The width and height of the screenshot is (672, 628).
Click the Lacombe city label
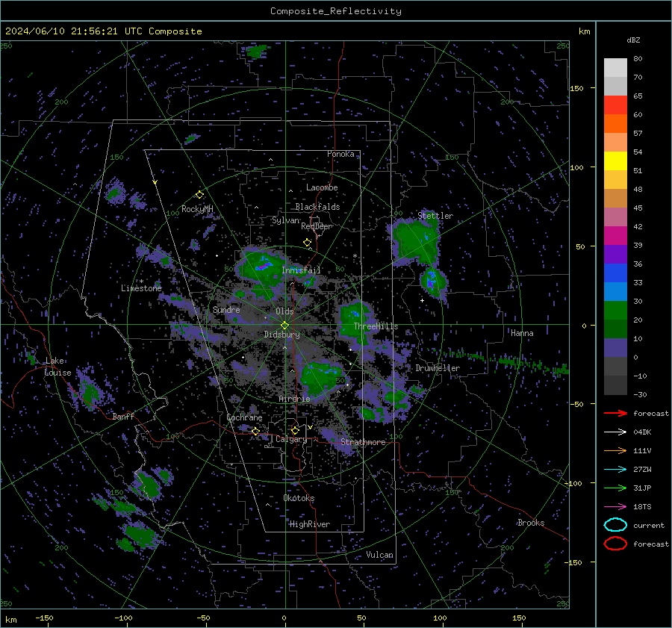coord(322,187)
